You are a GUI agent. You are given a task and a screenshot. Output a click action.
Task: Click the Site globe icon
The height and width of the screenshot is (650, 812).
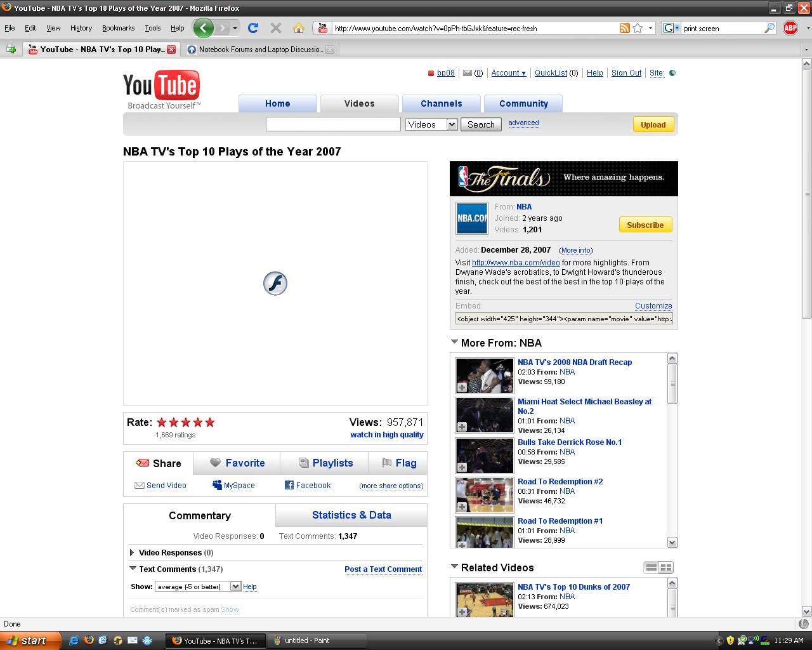pyautogui.click(x=672, y=73)
